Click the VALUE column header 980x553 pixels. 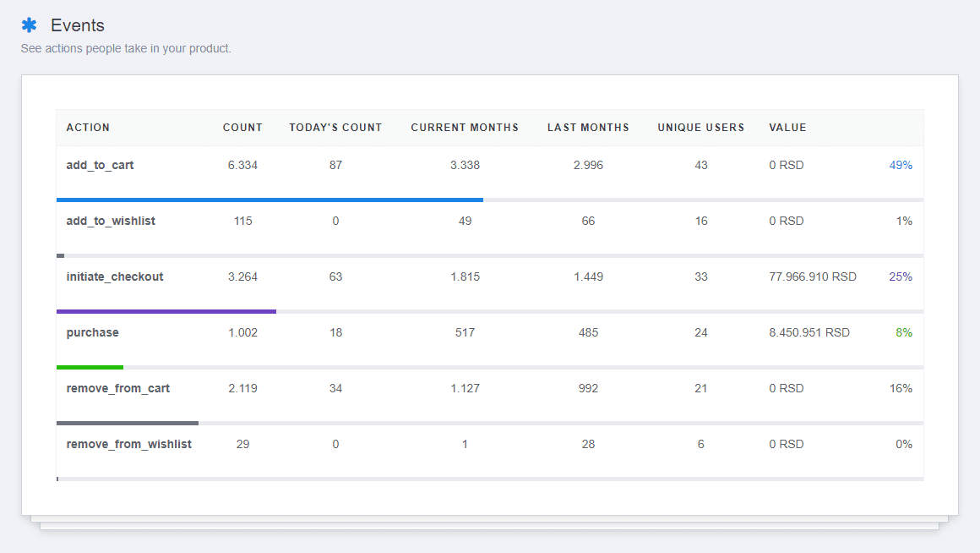tap(787, 128)
